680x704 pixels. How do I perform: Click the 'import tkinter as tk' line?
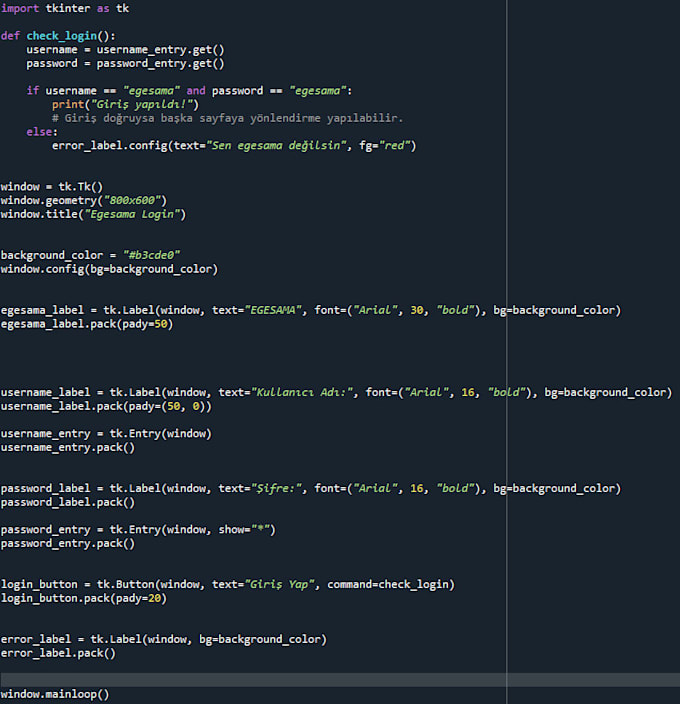click(x=65, y=9)
